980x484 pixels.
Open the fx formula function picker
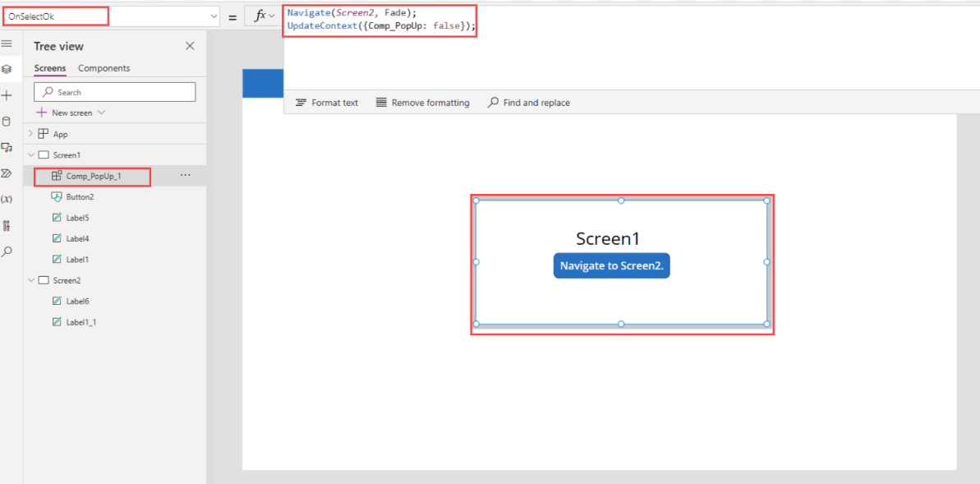coord(261,15)
